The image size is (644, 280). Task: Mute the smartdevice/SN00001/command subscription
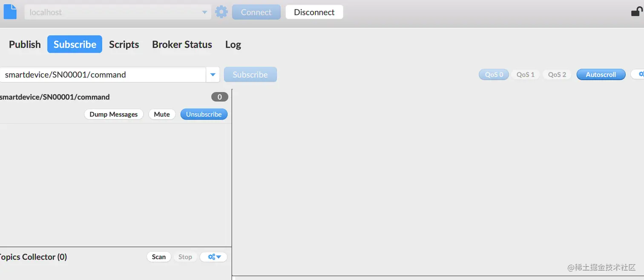point(162,114)
